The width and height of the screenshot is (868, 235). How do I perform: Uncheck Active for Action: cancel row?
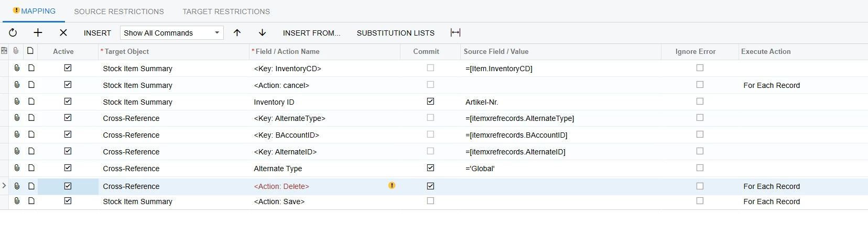click(68, 84)
